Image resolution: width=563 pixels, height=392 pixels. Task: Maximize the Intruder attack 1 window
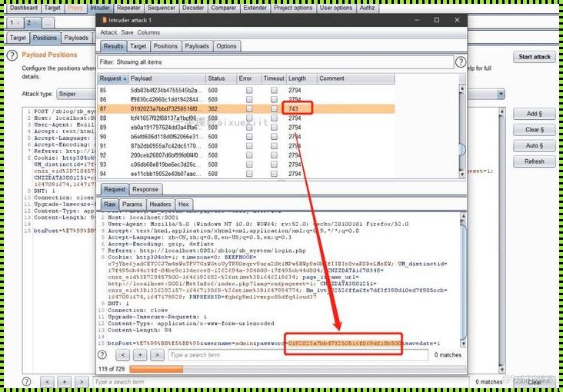(x=437, y=20)
